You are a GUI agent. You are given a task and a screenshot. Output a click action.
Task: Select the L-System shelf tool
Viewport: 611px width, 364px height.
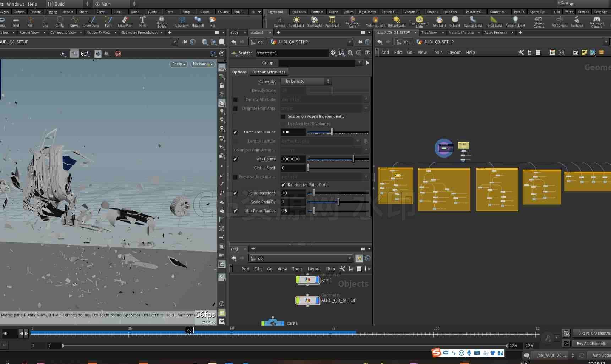click(x=182, y=22)
